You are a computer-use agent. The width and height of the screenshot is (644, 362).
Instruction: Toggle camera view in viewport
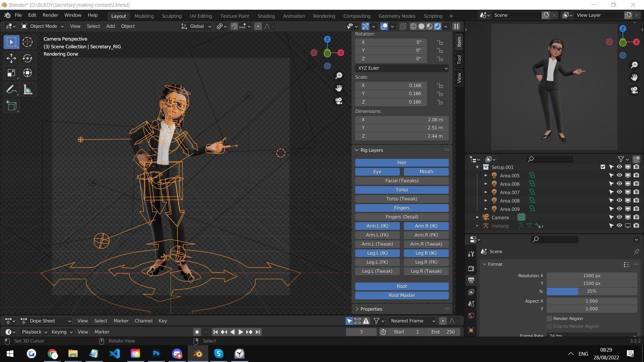pyautogui.click(x=339, y=101)
